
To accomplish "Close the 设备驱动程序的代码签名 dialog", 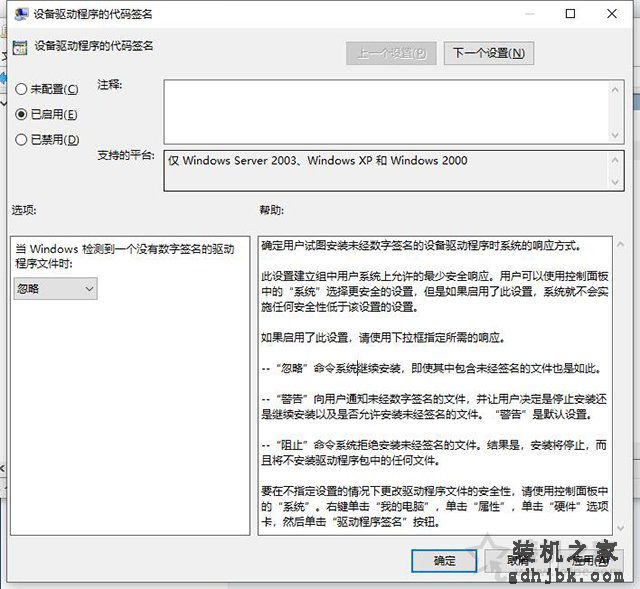I will pyautogui.click(x=611, y=14).
